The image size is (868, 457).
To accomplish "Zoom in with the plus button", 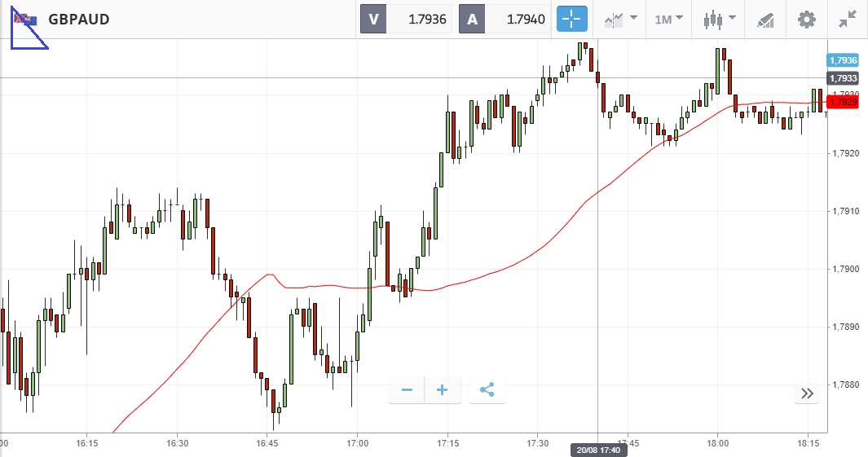I will pos(443,390).
